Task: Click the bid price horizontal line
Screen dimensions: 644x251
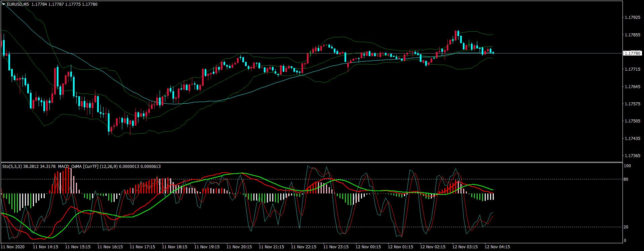Action: pyautogui.click(x=311, y=53)
